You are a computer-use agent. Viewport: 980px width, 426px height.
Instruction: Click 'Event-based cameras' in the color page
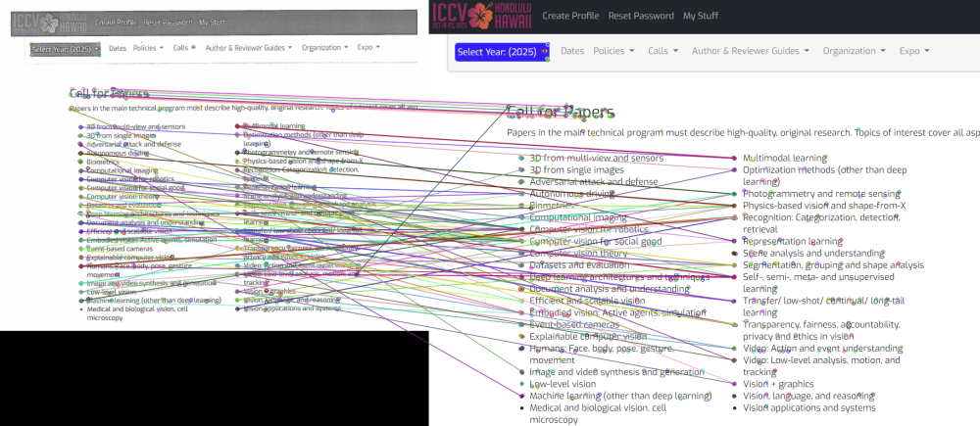[x=574, y=324]
